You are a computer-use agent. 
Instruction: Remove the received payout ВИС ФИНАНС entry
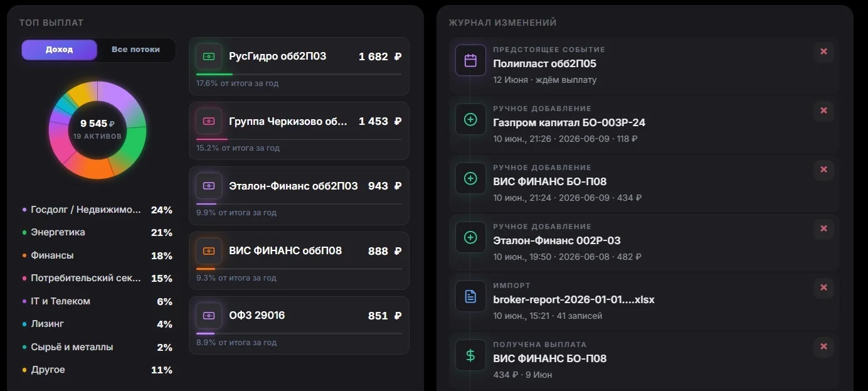823,346
